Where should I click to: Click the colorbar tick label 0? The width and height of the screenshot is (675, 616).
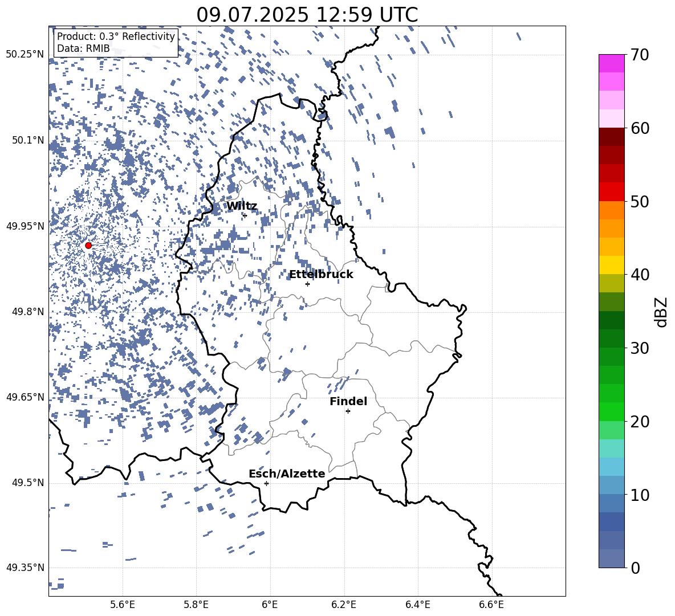coord(636,568)
